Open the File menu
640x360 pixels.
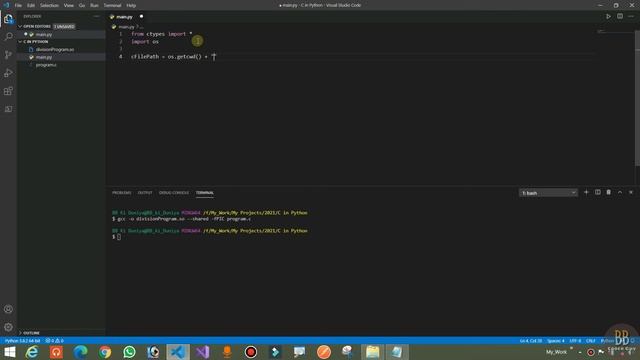click(18, 5)
